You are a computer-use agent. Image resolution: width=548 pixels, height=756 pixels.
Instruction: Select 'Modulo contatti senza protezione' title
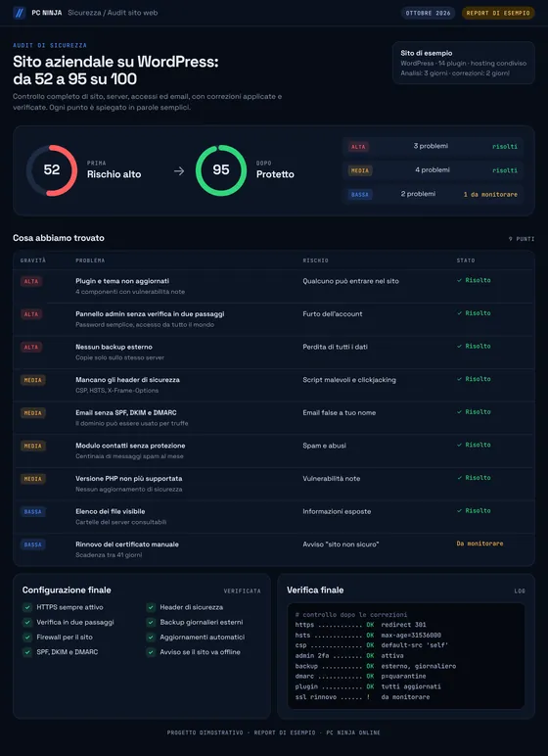[x=130, y=446]
